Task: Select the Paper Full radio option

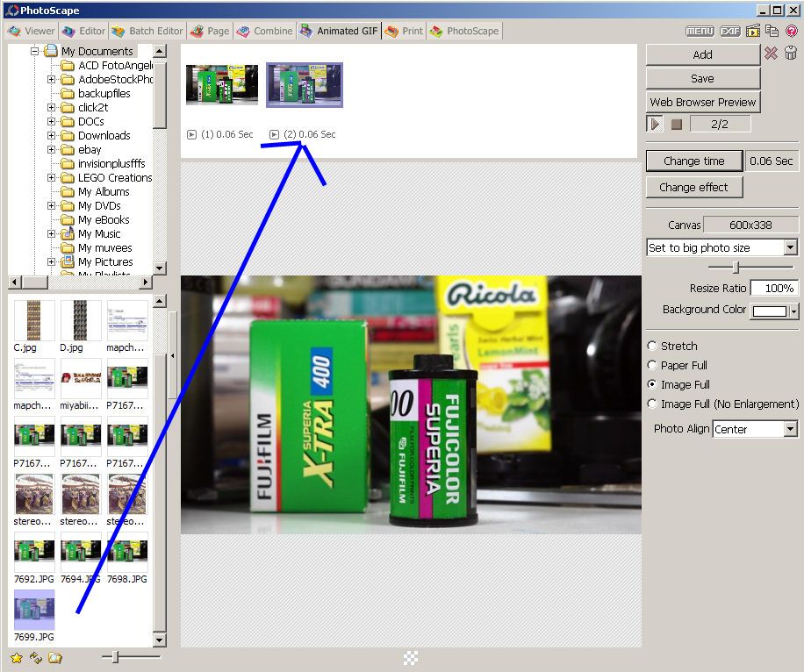Action: tap(652, 366)
